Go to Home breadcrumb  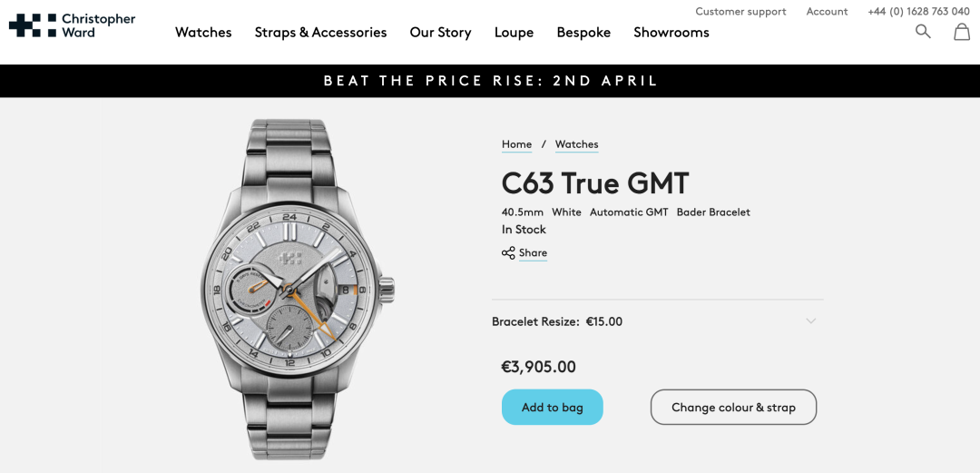[x=516, y=144]
